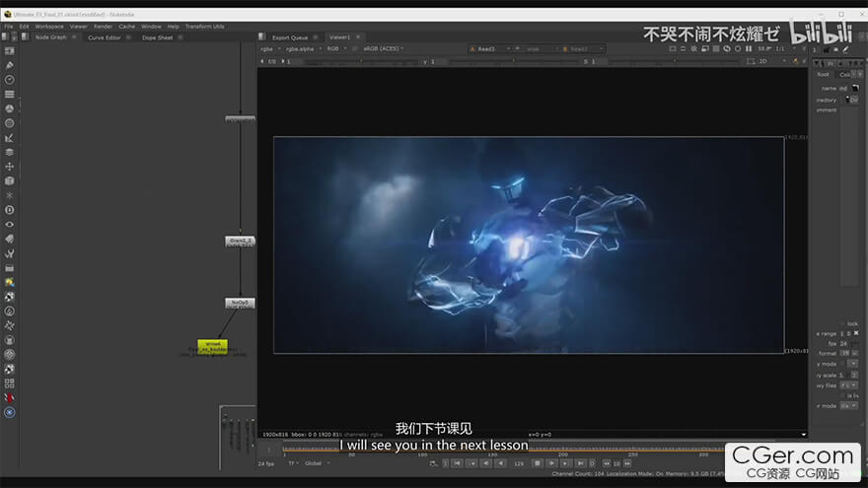Switch to the Export Queue tab
This screenshot has height=488, width=868.
pos(290,37)
